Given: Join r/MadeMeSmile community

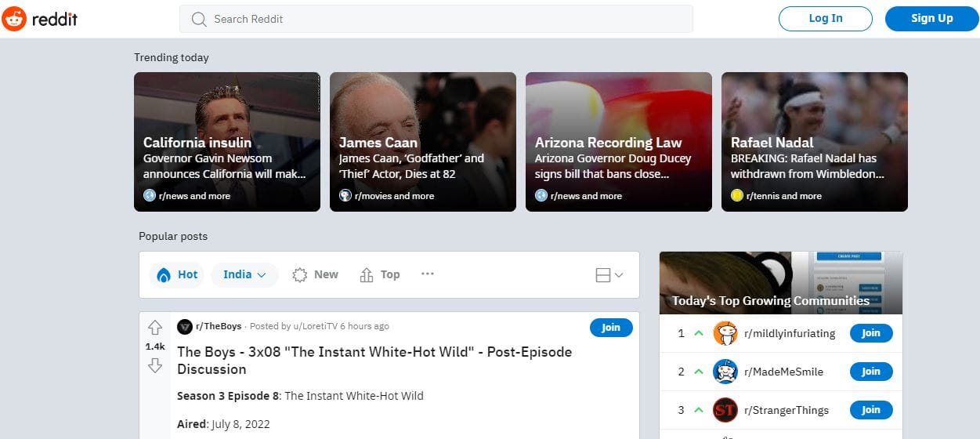Looking at the screenshot, I should pos(871,372).
